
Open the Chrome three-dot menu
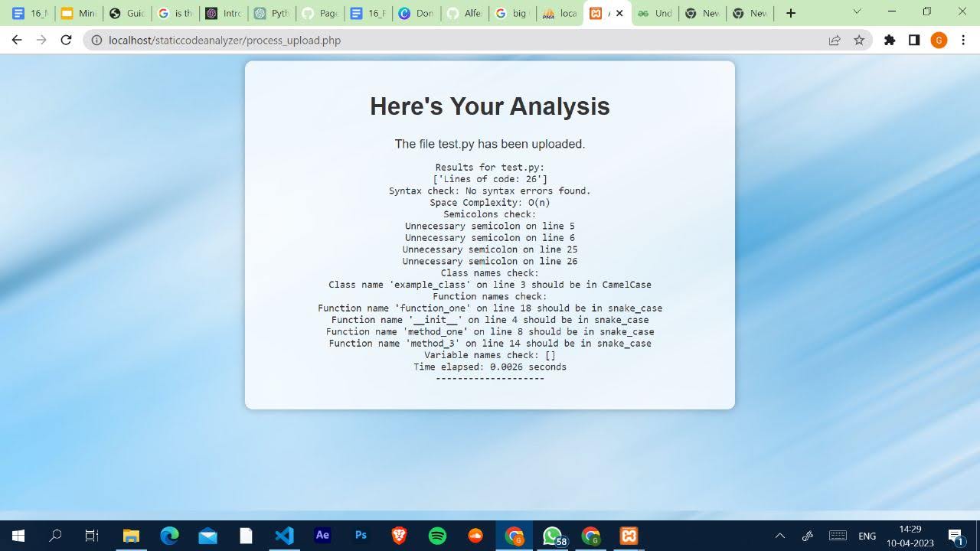tap(963, 40)
